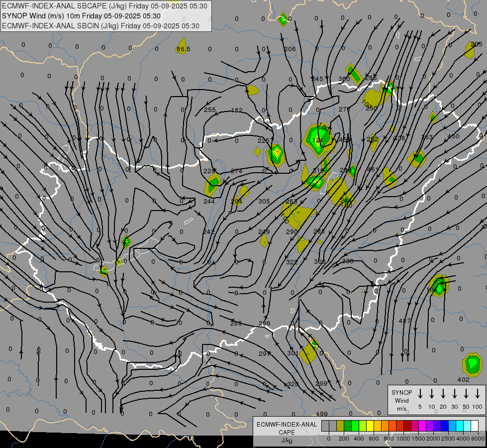
Task: Click the 461 value on the map
Action: [373, 169]
